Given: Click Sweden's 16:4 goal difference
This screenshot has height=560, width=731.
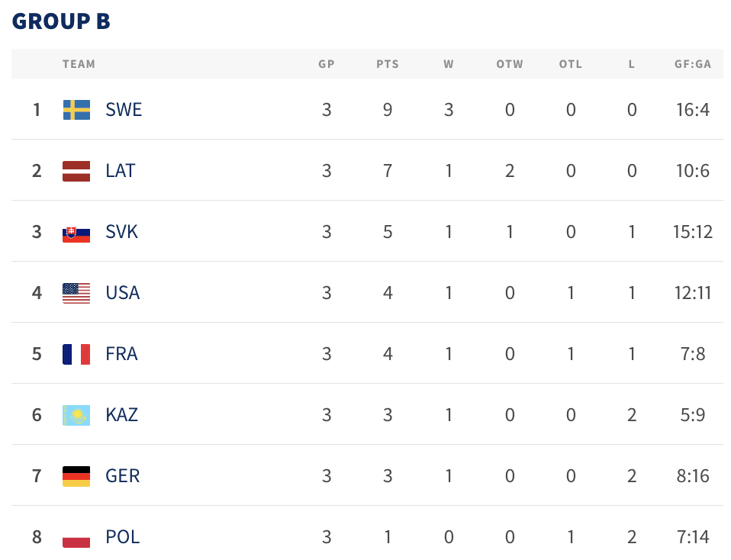Looking at the screenshot, I should (x=693, y=110).
